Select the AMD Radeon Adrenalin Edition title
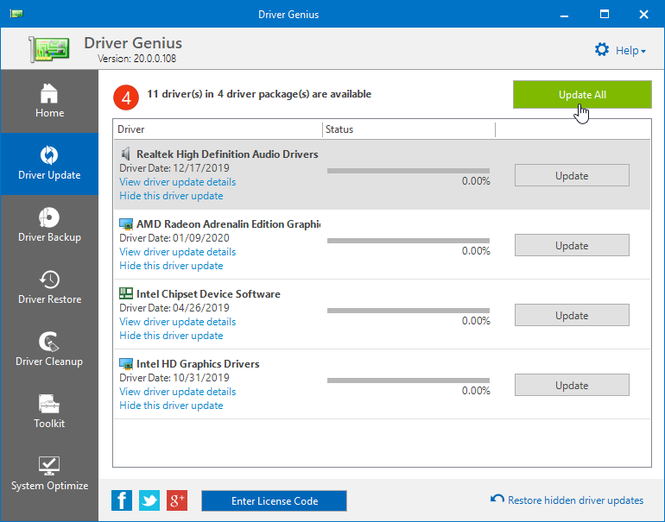Viewport: 665px width, 522px height. (x=228, y=224)
